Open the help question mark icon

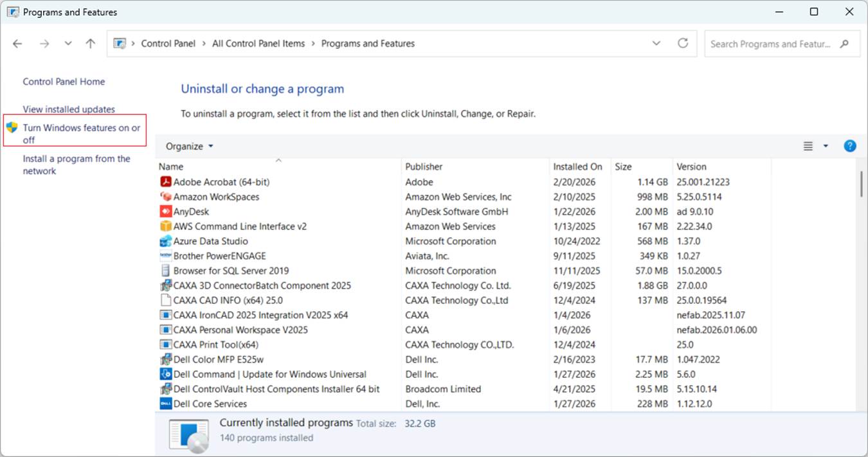849,146
